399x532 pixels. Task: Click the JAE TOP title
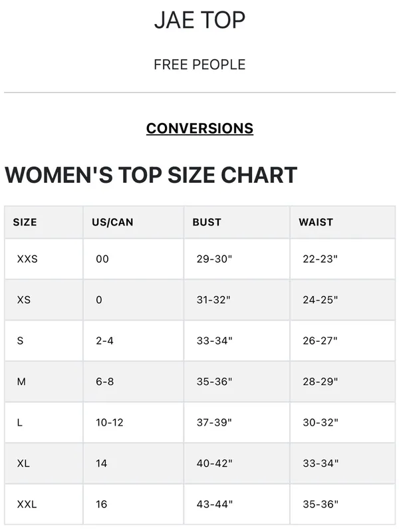199,21
